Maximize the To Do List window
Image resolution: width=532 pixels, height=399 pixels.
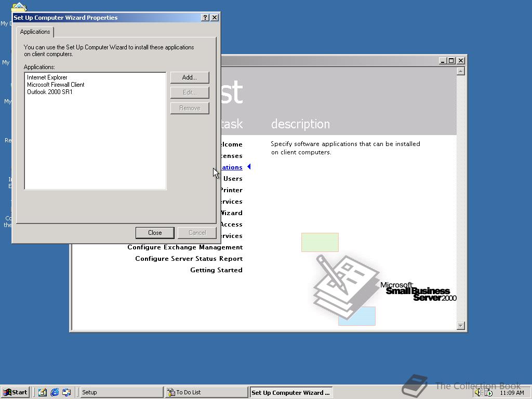(x=451, y=61)
